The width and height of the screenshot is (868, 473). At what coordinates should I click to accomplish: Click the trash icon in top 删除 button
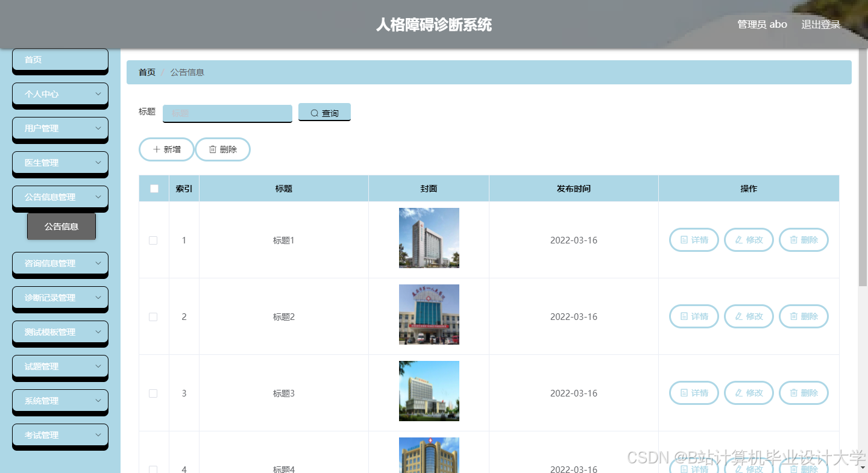click(x=213, y=149)
